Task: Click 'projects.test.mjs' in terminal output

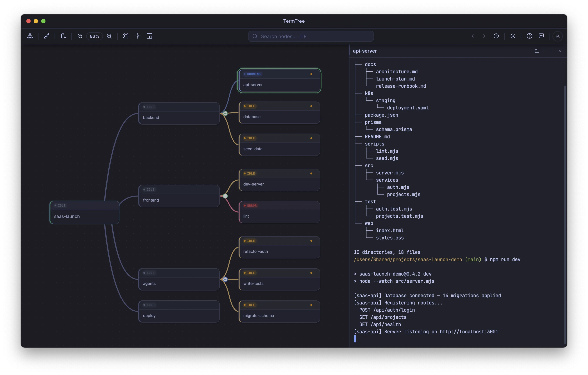Action: 399,216
